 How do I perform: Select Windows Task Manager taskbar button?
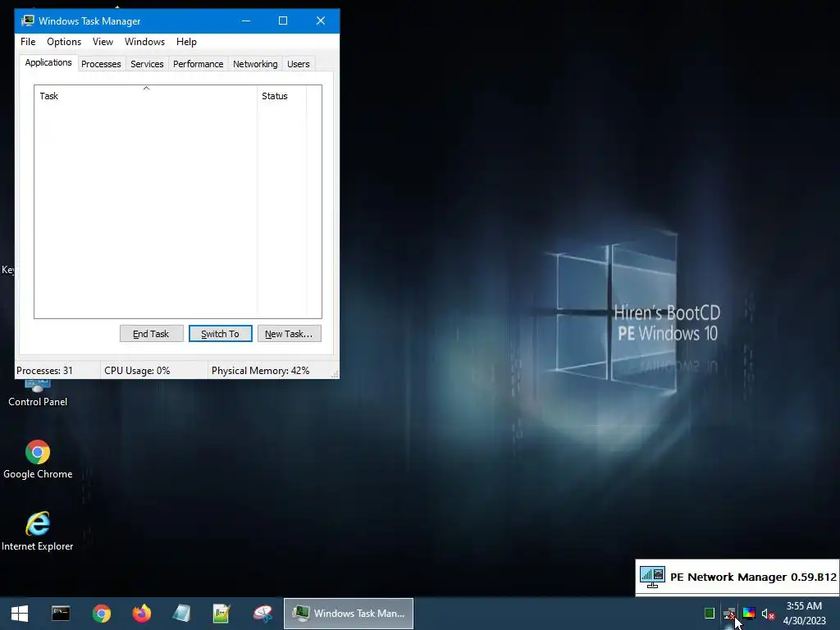(349, 614)
